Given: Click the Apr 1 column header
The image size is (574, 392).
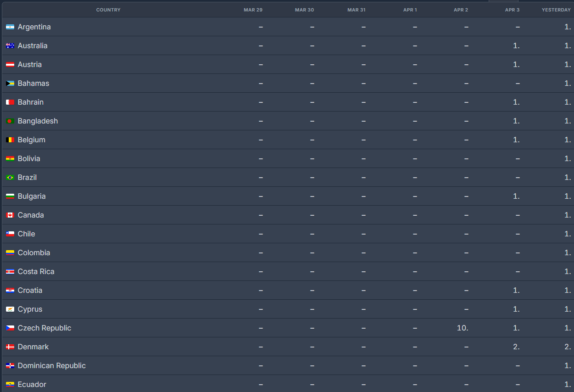Looking at the screenshot, I should 410,10.
